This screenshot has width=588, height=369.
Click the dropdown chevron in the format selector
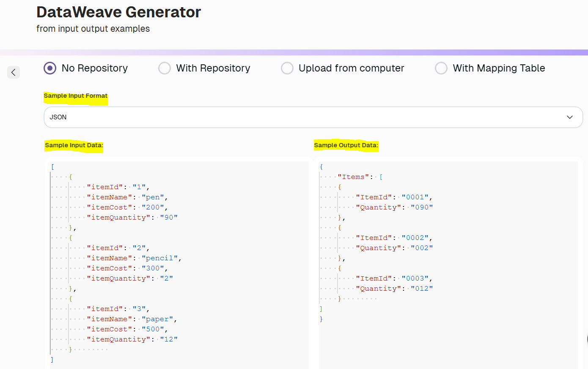pos(570,117)
